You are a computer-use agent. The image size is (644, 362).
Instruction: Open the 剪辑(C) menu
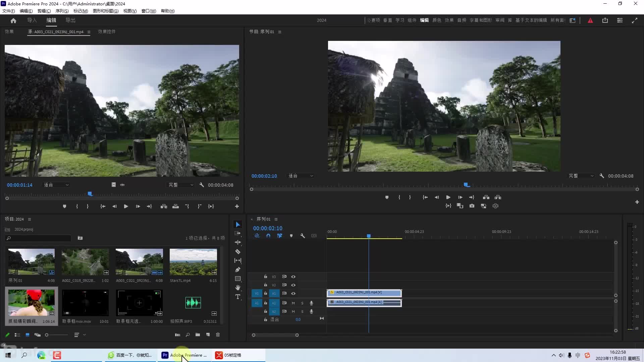[x=44, y=11]
